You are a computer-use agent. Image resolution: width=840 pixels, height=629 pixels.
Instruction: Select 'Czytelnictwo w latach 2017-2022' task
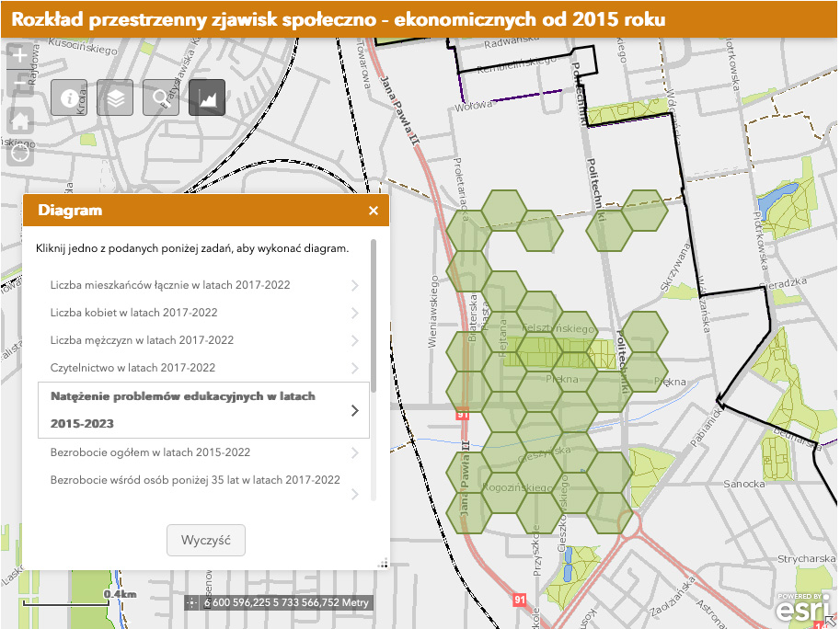(x=132, y=368)
